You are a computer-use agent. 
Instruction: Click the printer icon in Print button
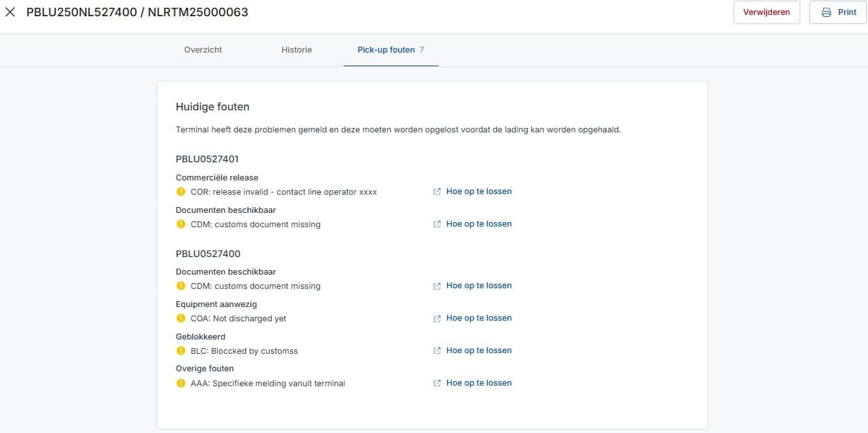pyautogui.click(x=826, y=12)
